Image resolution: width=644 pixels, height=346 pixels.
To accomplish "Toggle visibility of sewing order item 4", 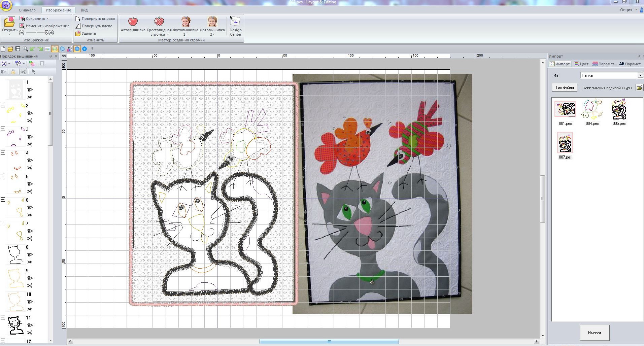I will coord(30,161).
